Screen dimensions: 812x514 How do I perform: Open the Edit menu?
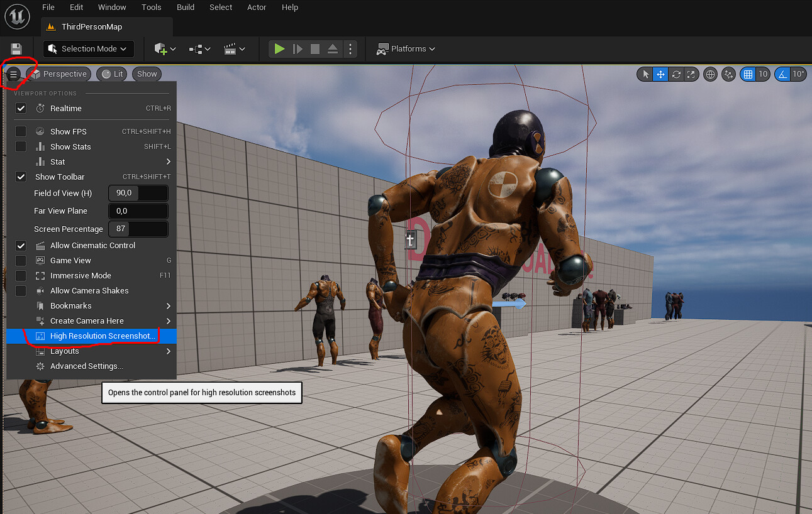click(x=77, y=8)
